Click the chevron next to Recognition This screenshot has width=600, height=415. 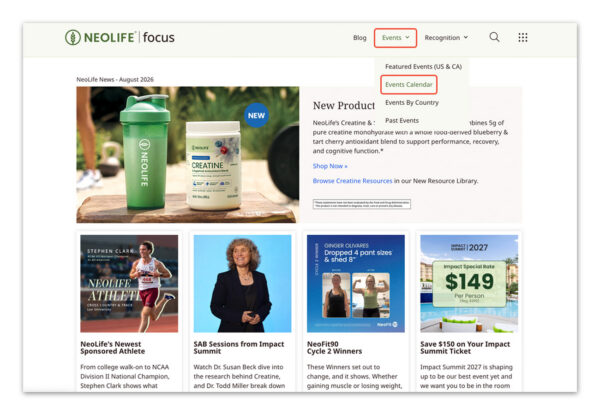coord(466,37)
